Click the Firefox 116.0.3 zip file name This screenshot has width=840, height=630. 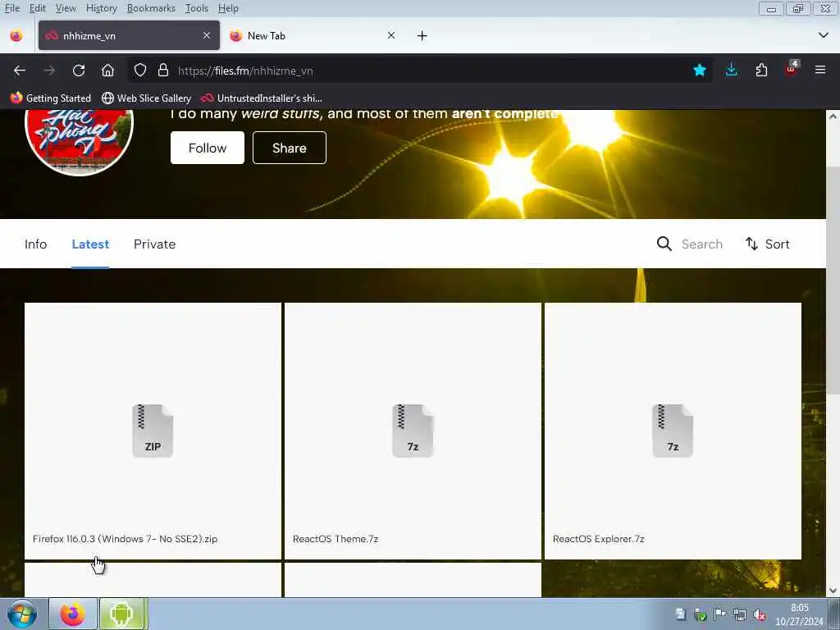pyautogui.click(x=126, y=539)
